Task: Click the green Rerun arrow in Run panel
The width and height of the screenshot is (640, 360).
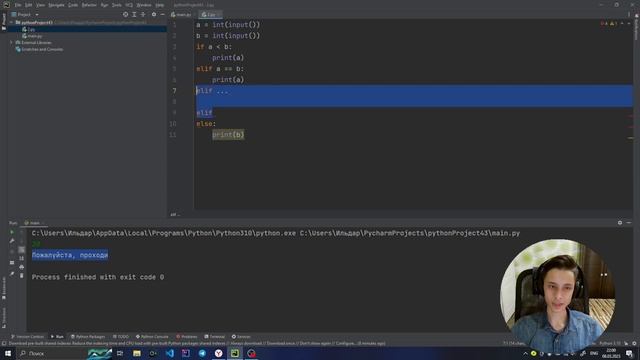Action: point(12,232)
